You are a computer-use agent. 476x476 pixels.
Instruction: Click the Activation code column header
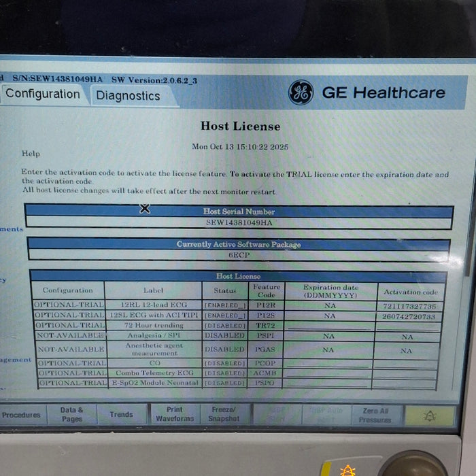click(411, 292)
